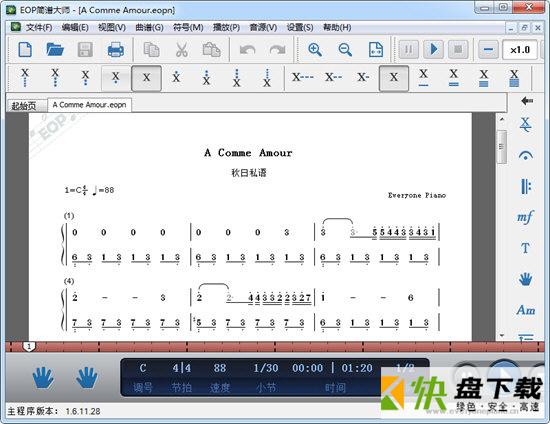Click the backspace arrow in side panel
The image size is (550, 424).
click(x=527, y=101)
